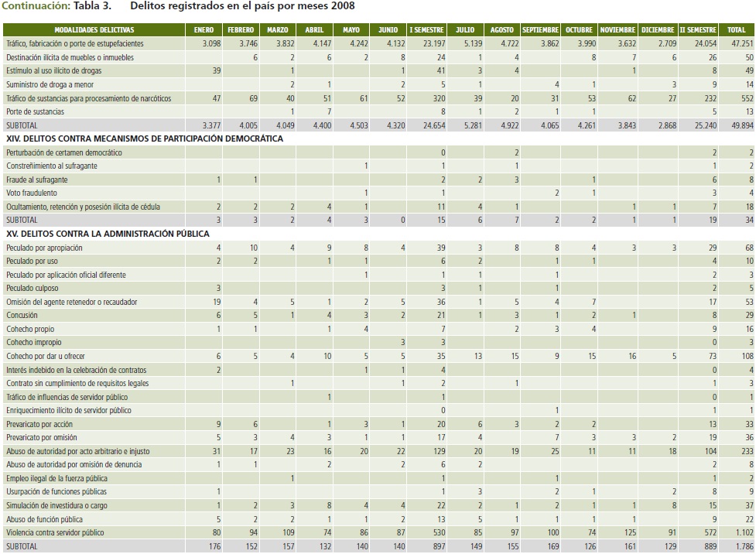This screenshot has width=756, height=554.
Task: Select the 'Concusión' row label
Action: click(x=22, y=315)
